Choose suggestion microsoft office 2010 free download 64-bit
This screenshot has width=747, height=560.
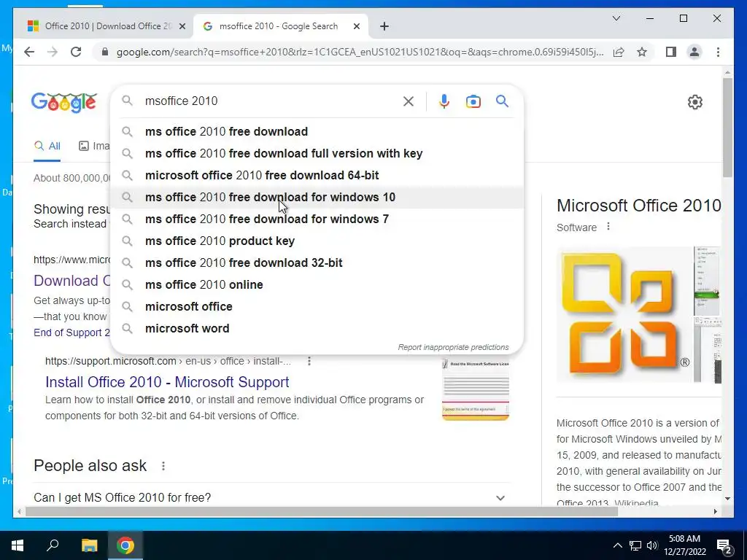pyautogui.click(x=317, y=175)
